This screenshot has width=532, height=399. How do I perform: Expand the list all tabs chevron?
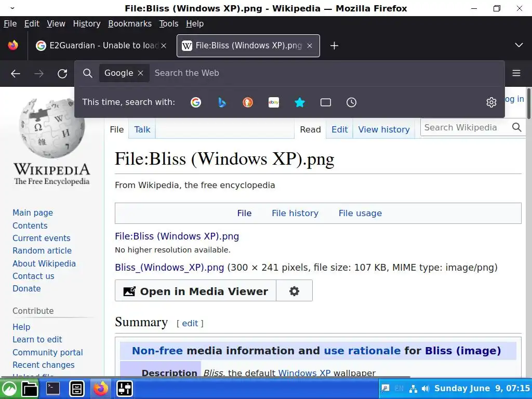(x=519, y=45)
